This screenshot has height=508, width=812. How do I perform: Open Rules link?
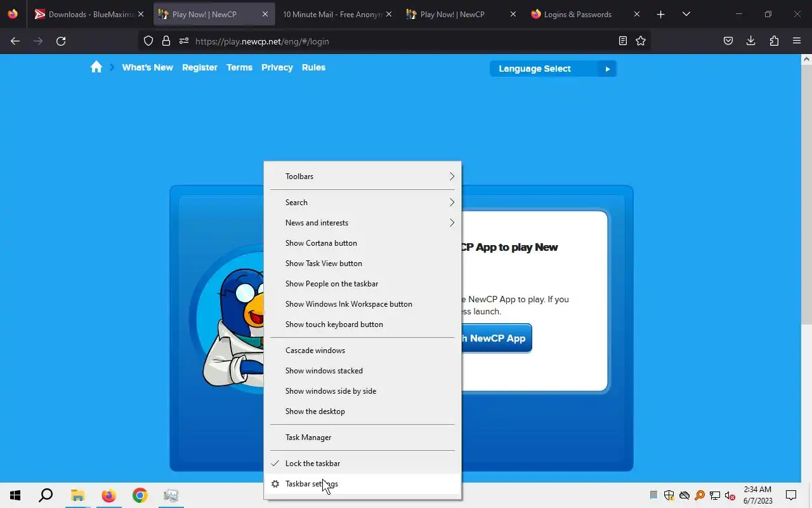pos(313,67)
